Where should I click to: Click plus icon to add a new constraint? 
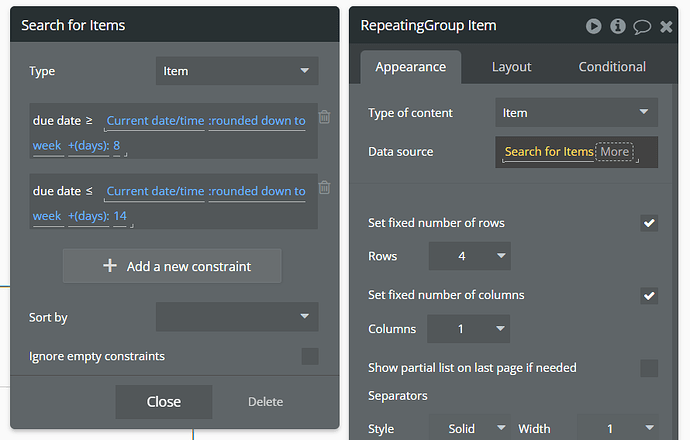110,266
